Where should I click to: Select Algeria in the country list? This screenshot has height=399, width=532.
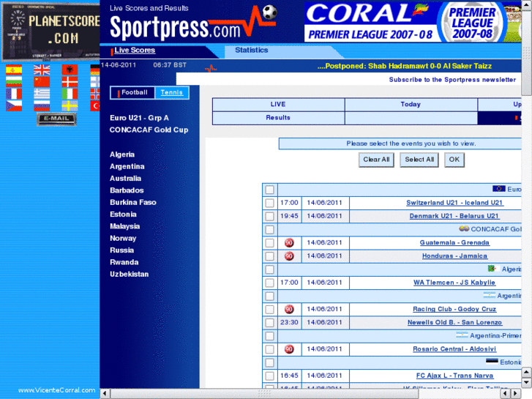(x=122, y=154)
